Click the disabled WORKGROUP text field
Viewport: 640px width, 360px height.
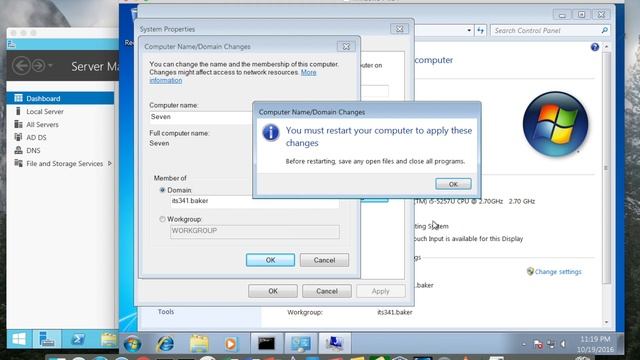254,231
